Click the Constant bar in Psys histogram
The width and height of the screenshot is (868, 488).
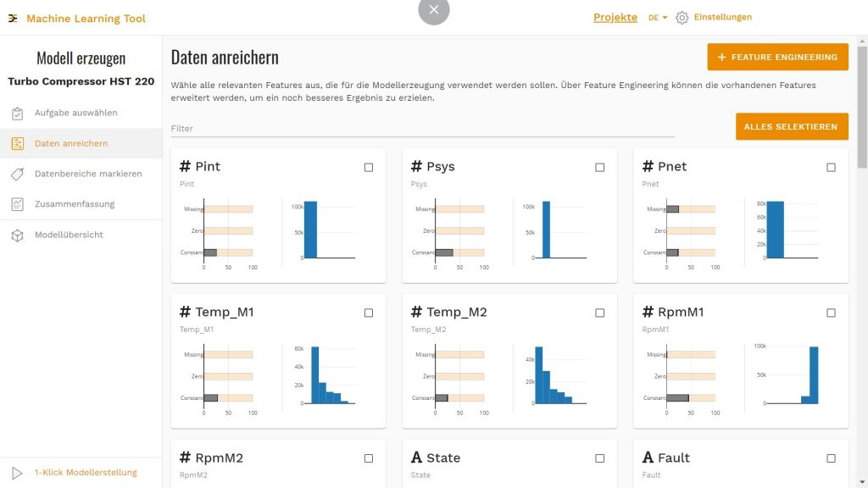[x=446, y=252]
